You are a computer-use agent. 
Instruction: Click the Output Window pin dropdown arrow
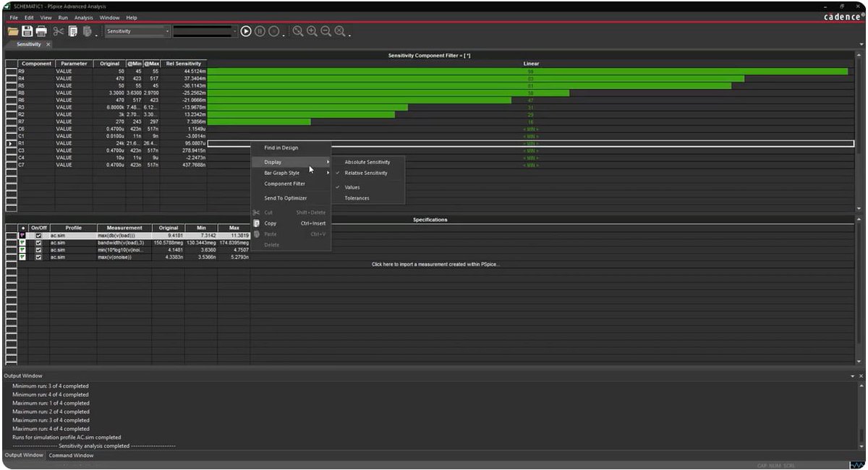(x=851, y=376)
